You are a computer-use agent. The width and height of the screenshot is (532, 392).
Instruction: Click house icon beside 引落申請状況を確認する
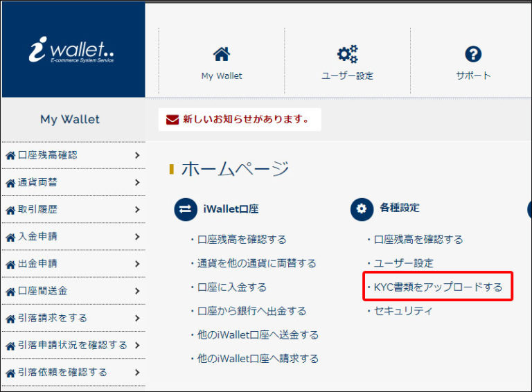(10, 346)
